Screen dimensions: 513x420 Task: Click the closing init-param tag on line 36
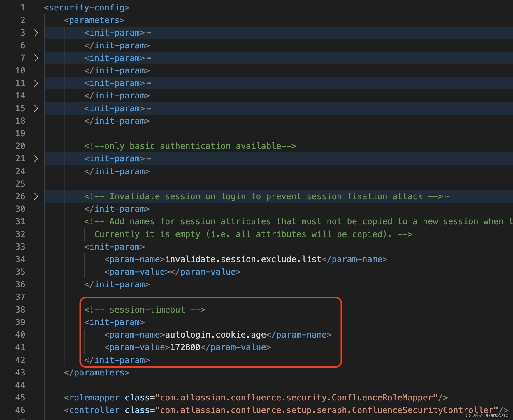[x=117, y=284]
